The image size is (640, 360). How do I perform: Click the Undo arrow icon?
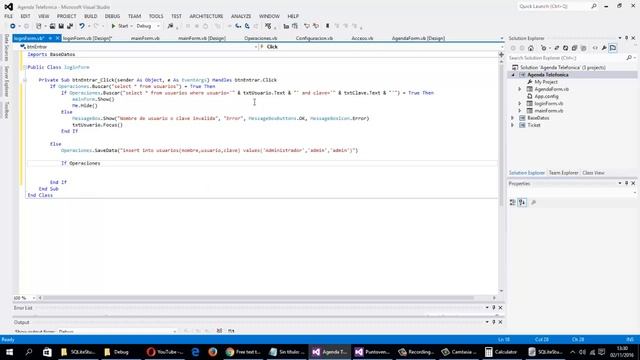(82, 26)
